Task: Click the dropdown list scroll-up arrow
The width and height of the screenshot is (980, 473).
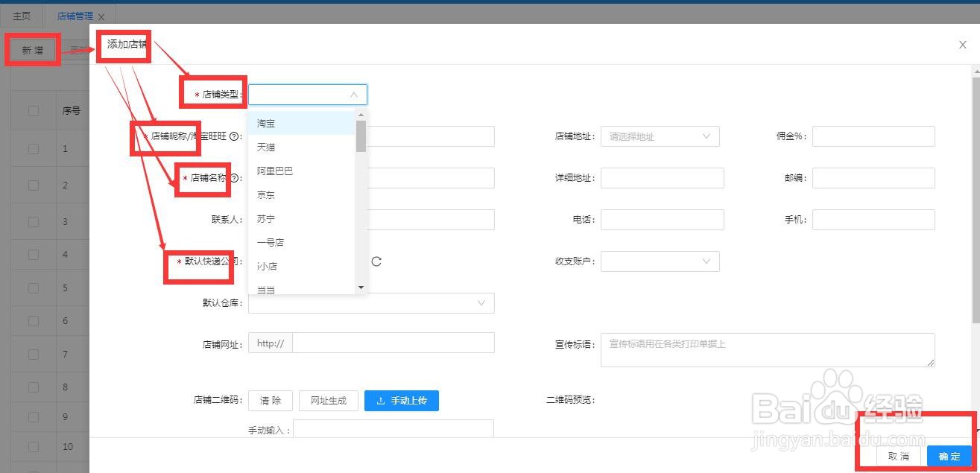Action: [361, 115]
